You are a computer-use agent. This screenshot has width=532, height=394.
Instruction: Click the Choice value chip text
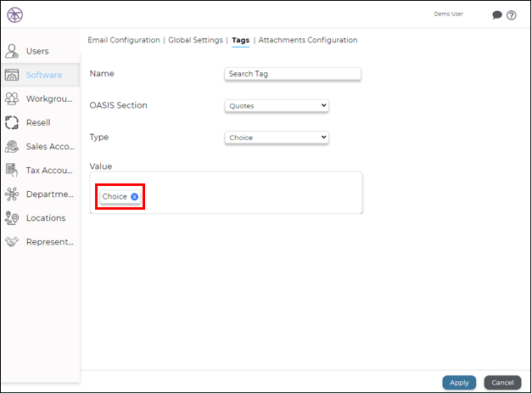(115, 197)
